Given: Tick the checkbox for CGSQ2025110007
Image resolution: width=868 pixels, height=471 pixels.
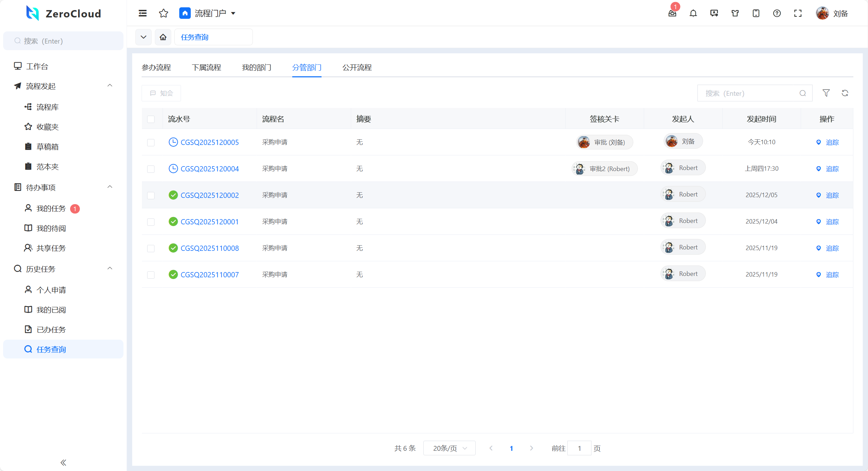Looking at the screenshot, I should [x=151, y=275].
